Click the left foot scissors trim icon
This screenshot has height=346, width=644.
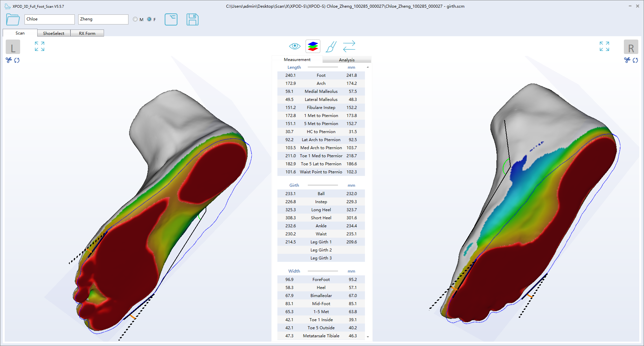click(x=9, y=60)
